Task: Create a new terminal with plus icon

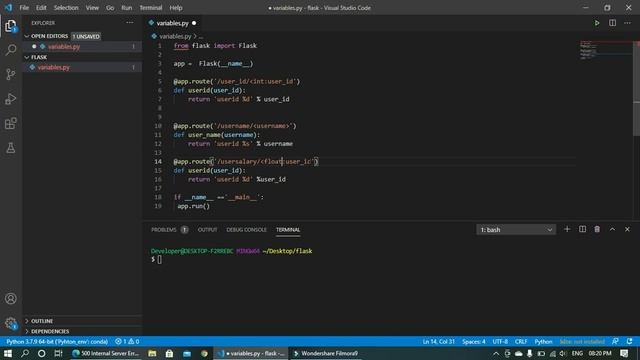Action: (567, 229)
